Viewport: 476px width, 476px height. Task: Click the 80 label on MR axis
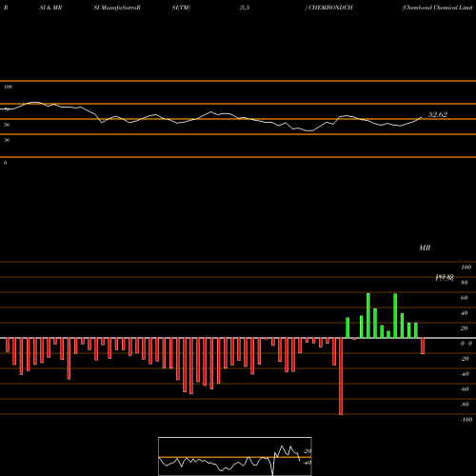tap(465, 283)
